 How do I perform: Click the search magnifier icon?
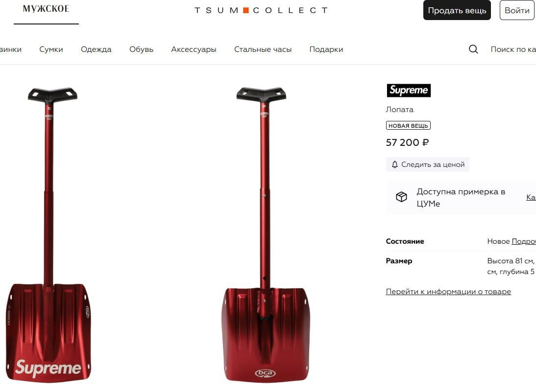(473, 49)
